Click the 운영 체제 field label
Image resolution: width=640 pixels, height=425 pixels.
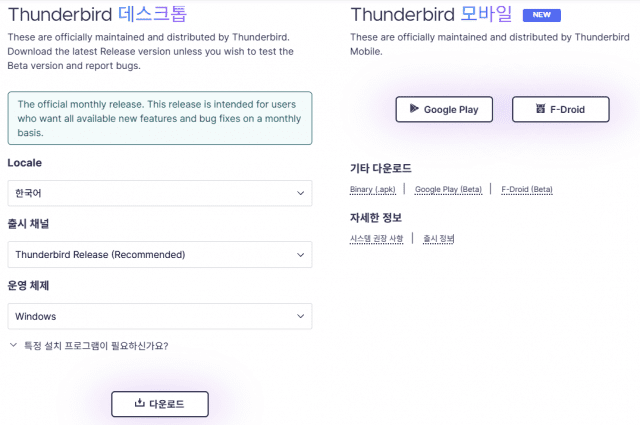28,285
